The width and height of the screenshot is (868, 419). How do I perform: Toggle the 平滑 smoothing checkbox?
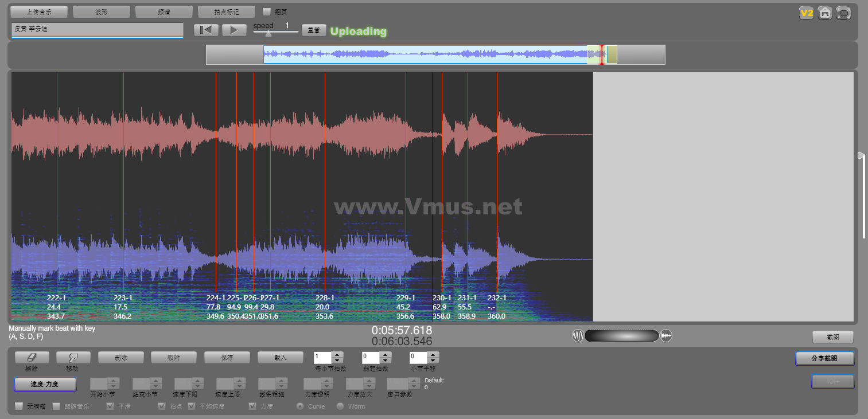point(110,406)
